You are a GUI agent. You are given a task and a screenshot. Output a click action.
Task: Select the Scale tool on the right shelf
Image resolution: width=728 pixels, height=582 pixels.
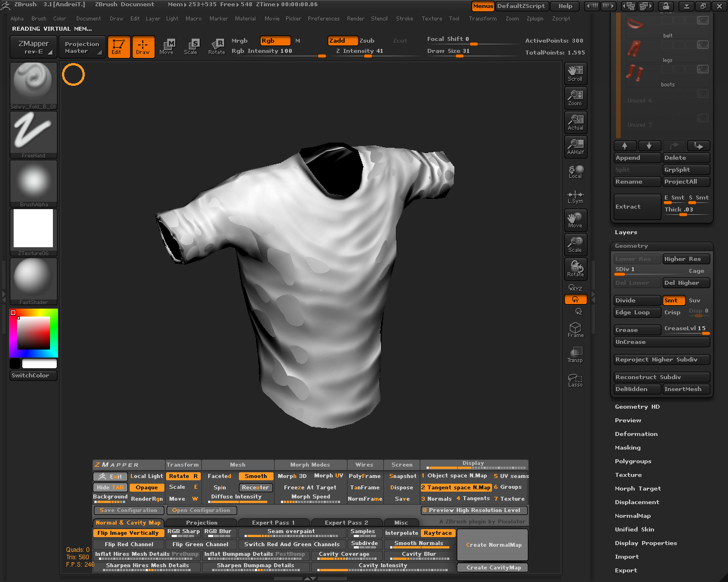(575, 244)
